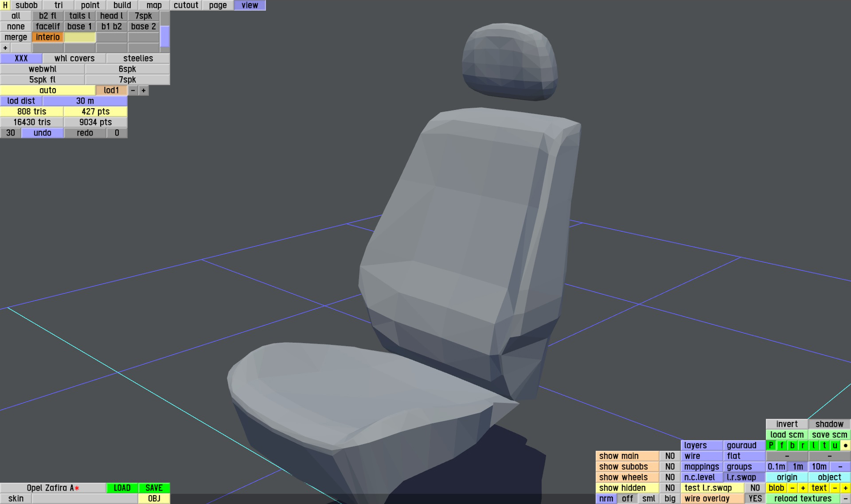
Task: Open the subob menu tab
Action: pos(26,5)
